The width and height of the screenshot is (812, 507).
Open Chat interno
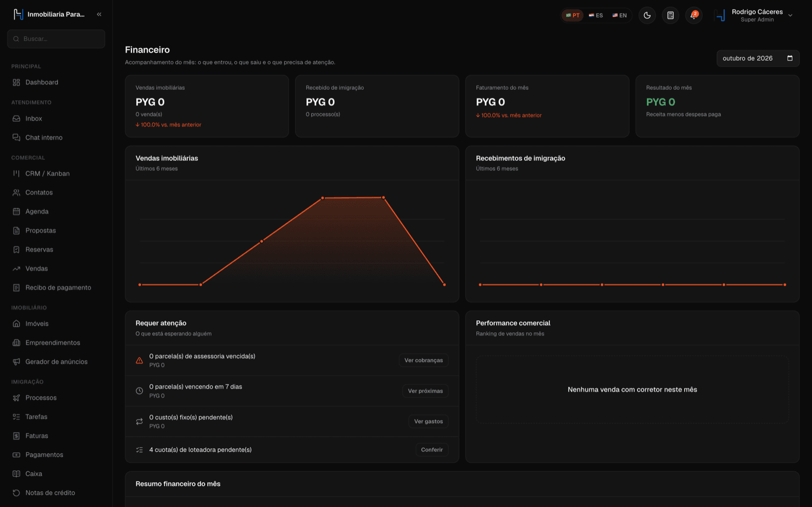[56, 137]
